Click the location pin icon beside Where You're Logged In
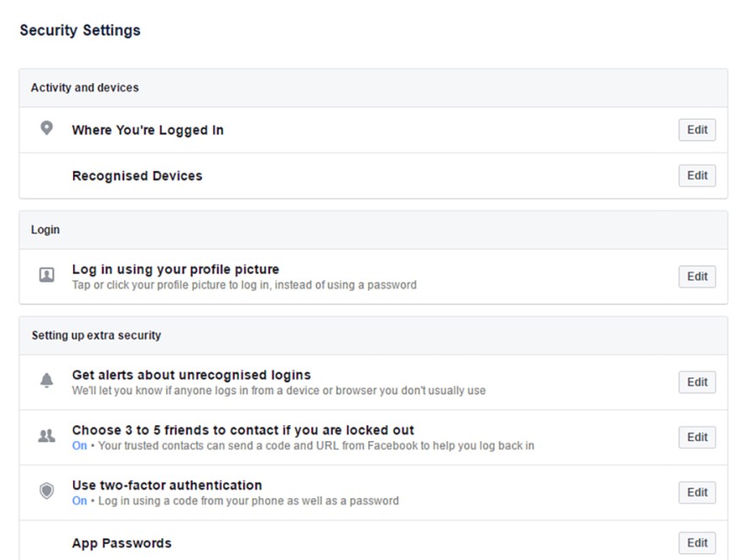Image resolution: width=747 pixels, height=560 pixels. click(x=47, y=129)
